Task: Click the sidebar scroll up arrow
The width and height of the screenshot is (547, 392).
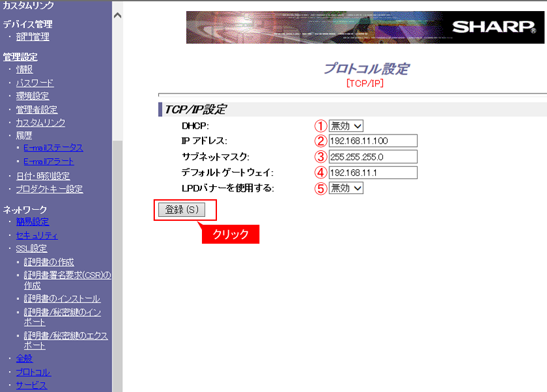Action: click(x=118, y=15)
